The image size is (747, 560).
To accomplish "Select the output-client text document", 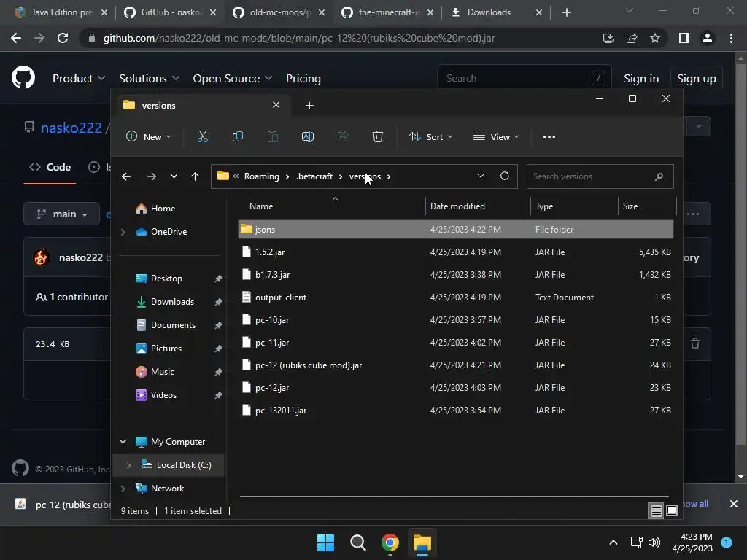I will click(x=455, y=297).
